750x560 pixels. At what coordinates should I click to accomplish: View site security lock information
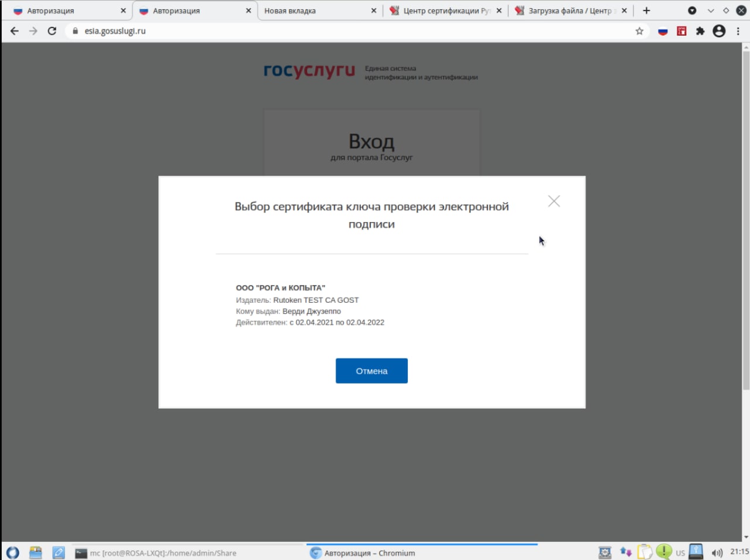pyautogui.click(x=75, y=31)
